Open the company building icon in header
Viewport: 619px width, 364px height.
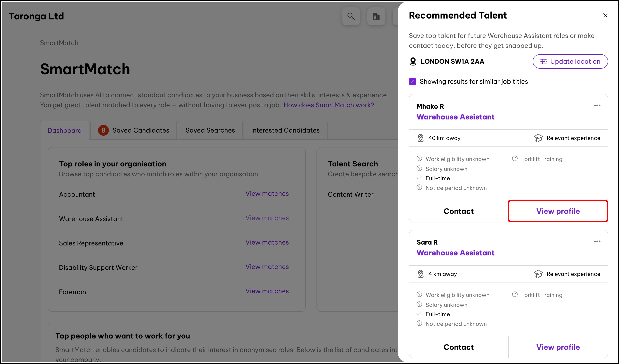click(376, 16)
